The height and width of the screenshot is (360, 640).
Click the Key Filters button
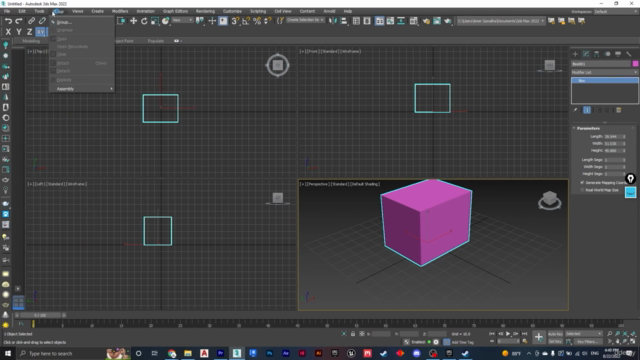click(x=587, y=342)
